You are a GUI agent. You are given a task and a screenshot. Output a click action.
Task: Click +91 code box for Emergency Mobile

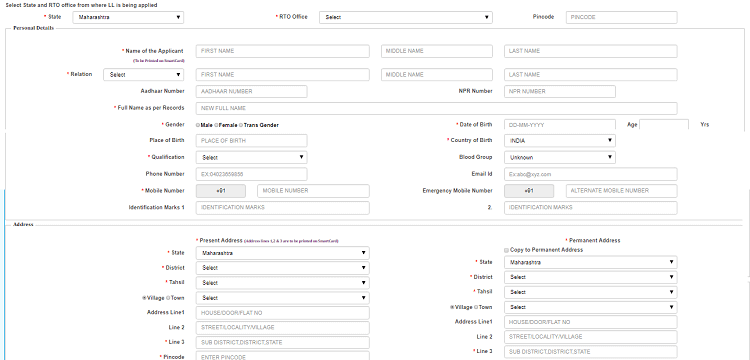pos(529,191)
